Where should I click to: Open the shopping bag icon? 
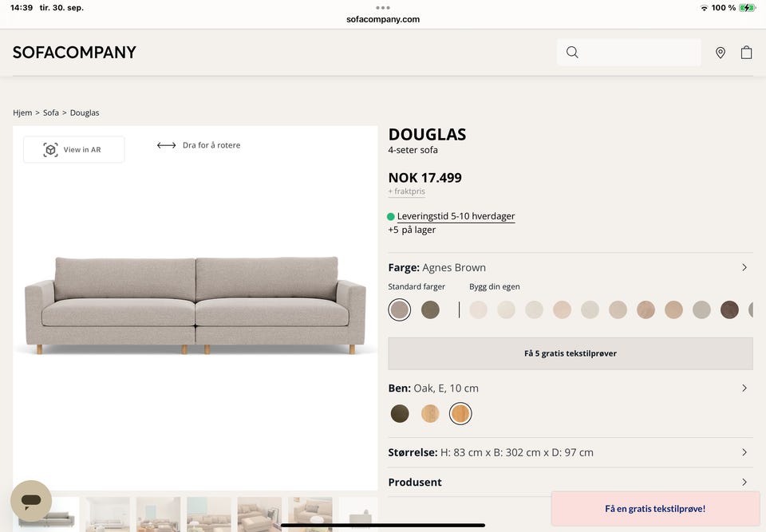click(x=746, y=53)
